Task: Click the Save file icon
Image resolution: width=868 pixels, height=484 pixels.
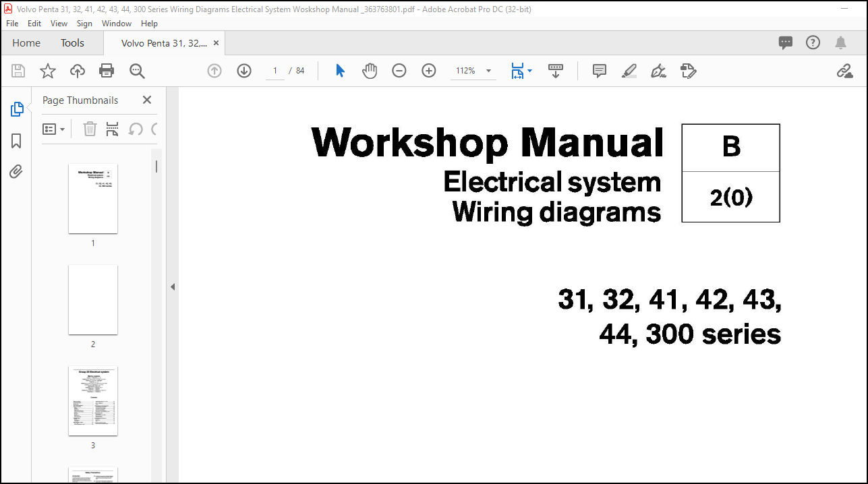Action: tap(18, 71)
